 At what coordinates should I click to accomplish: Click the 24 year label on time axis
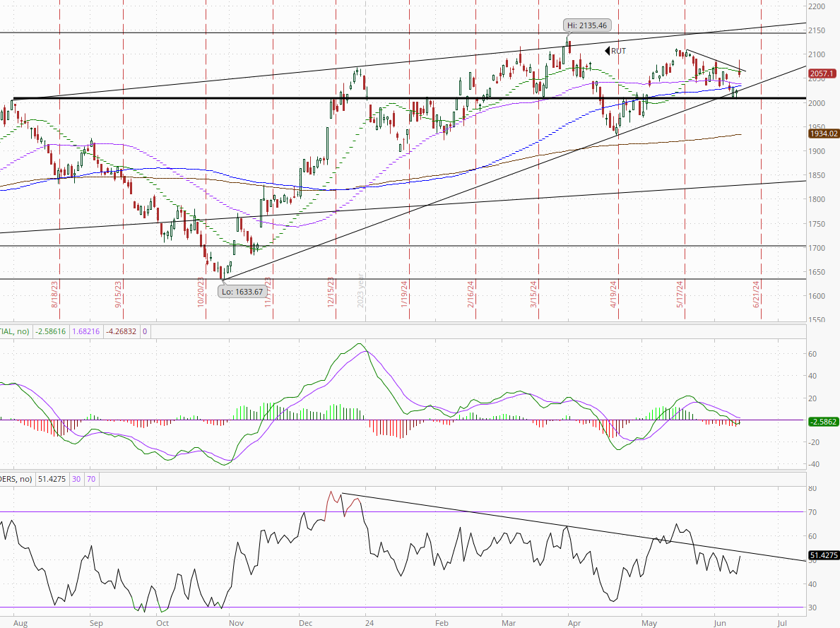(x=369, y=623)
